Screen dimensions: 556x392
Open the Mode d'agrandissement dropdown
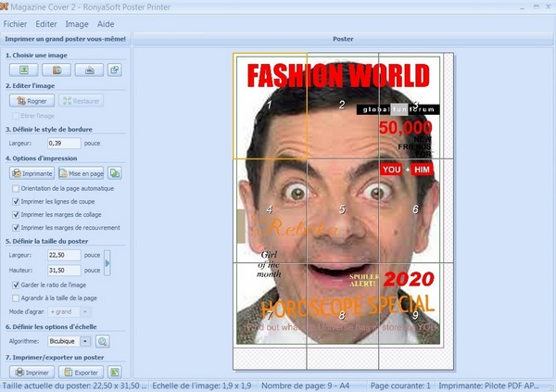tap(85, 311)
